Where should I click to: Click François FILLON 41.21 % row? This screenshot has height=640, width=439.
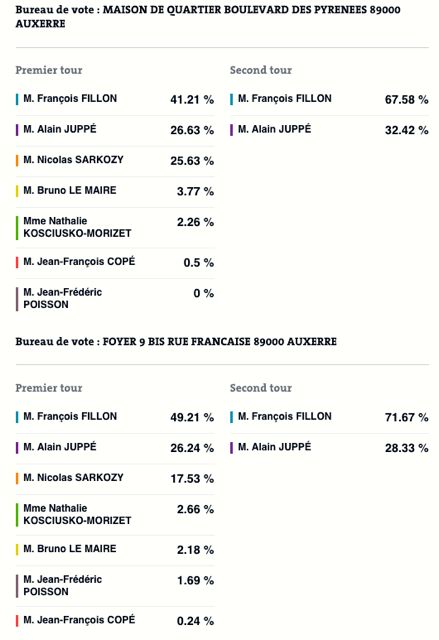point(115,99)
